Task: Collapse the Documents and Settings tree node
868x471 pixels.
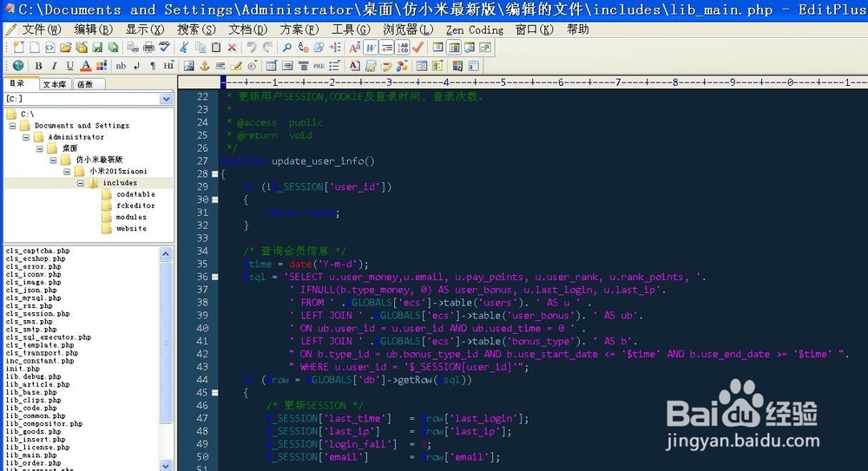Action: click(x=13, y=126)
